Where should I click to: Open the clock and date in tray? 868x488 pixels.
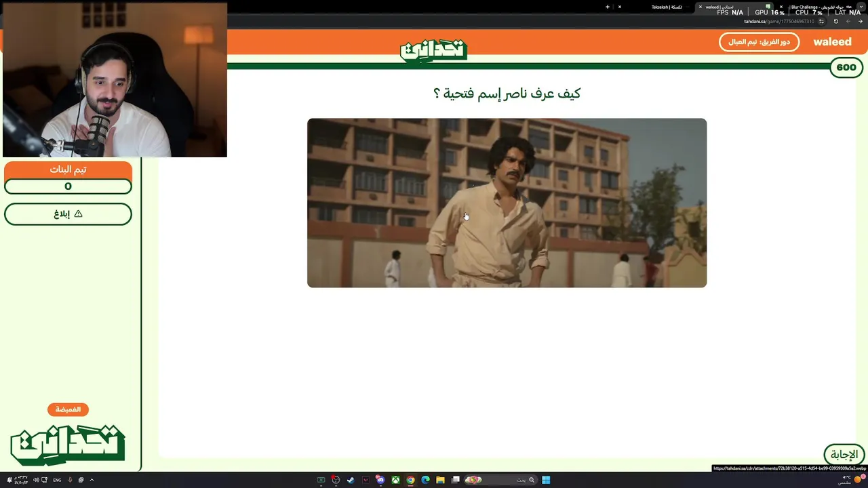(21, 480)
